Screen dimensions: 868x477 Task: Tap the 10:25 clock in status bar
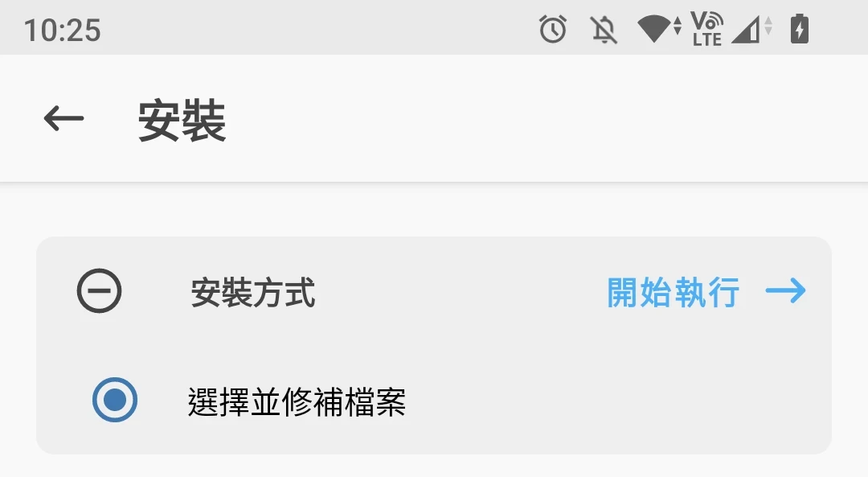point(62,30)
